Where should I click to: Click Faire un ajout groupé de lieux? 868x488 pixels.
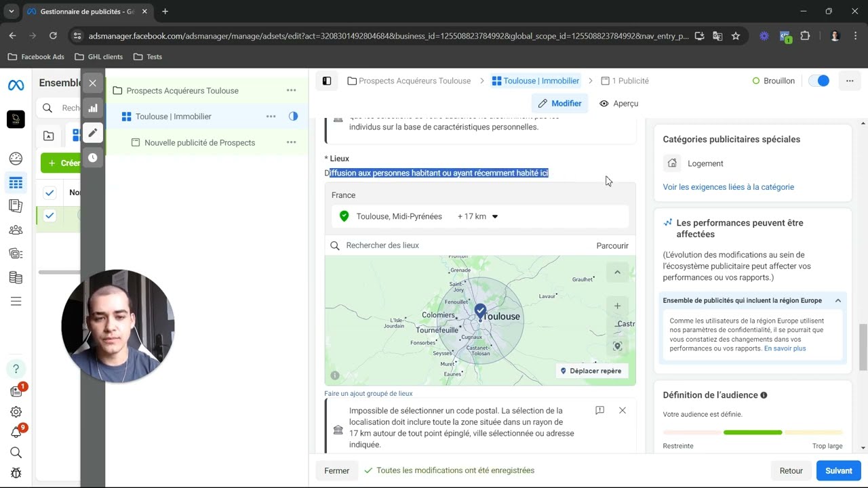(x=368, y=393)
